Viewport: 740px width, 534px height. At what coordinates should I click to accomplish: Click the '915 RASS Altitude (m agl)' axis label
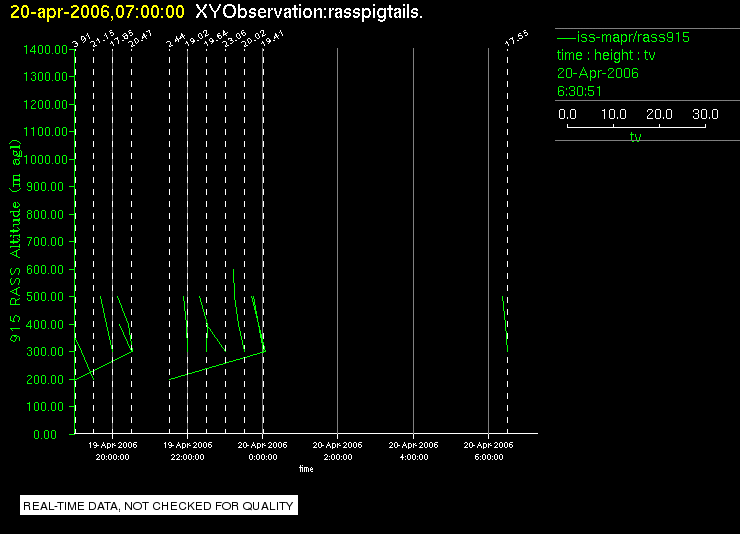point(16,241)
